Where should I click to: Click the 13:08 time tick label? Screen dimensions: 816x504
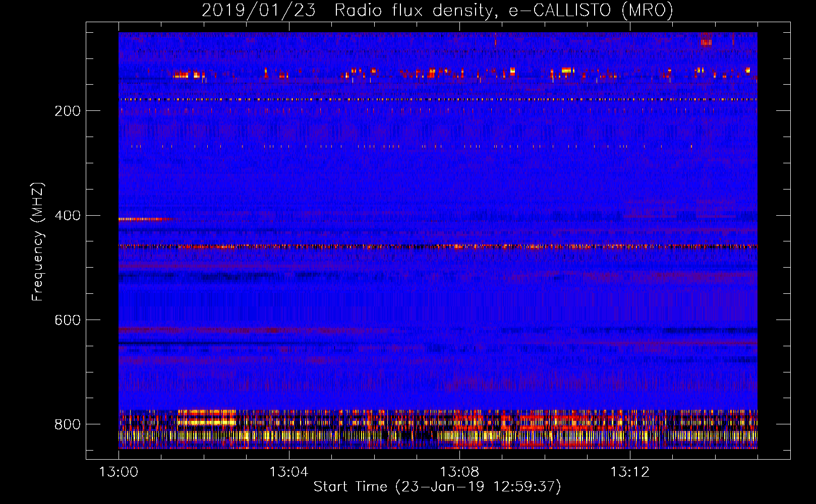pos(459,472)
